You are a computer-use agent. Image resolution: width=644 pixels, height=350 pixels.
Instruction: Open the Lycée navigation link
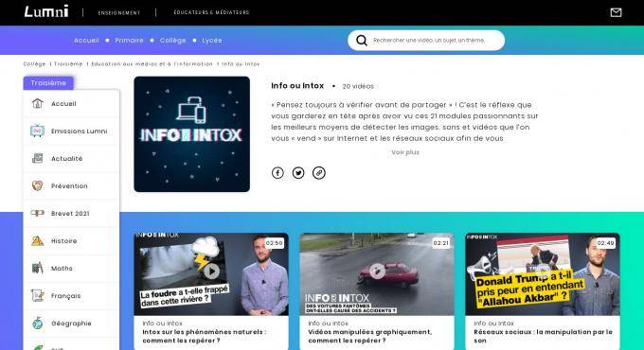[212, 41]
